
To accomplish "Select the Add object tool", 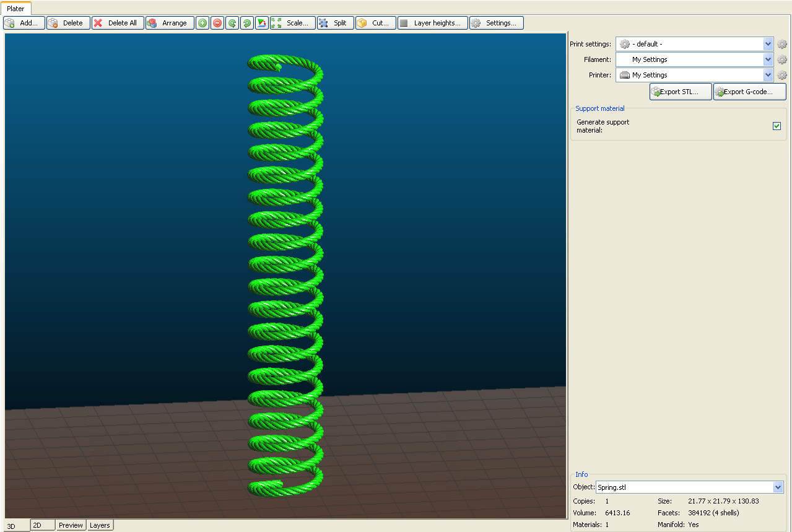I will click(24, 23).
